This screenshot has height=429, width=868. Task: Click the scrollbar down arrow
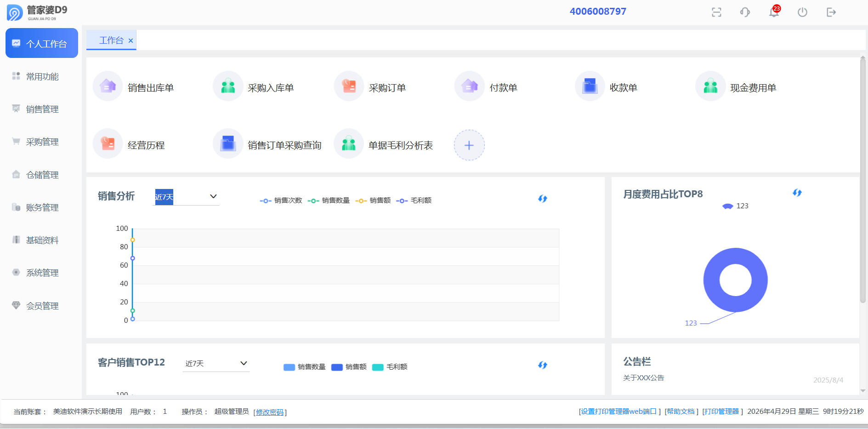click(x=862, y=391)
